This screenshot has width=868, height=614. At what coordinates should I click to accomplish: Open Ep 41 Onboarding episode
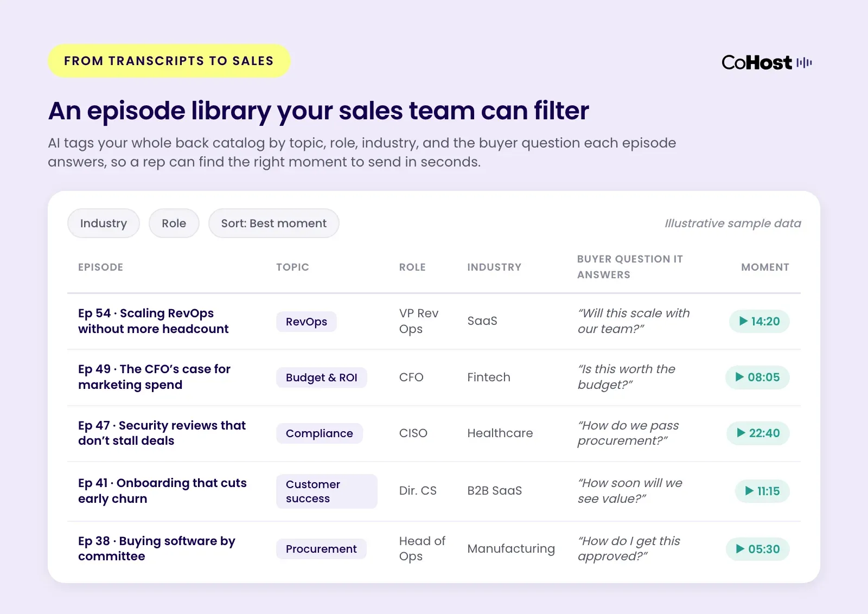(163, 491)
